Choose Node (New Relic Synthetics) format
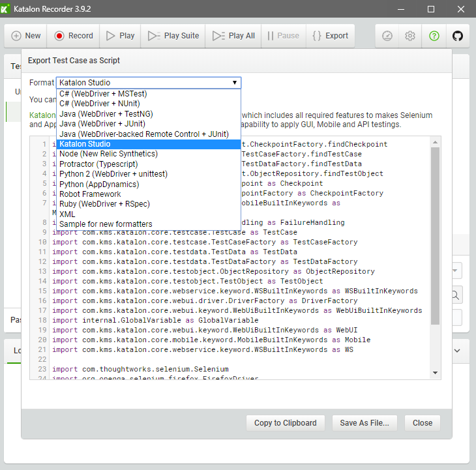 149,154
